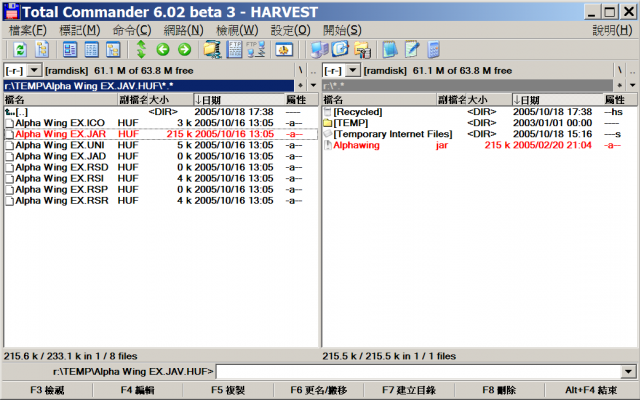
Task: Sort left panel by ↓日期 column header
Action: point(239,100)
